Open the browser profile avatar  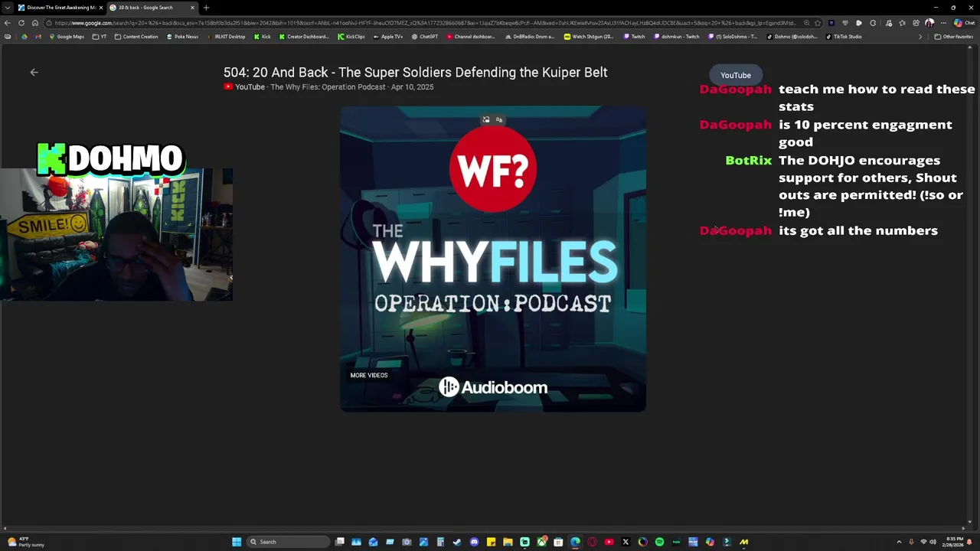click(x=929, y=23)
